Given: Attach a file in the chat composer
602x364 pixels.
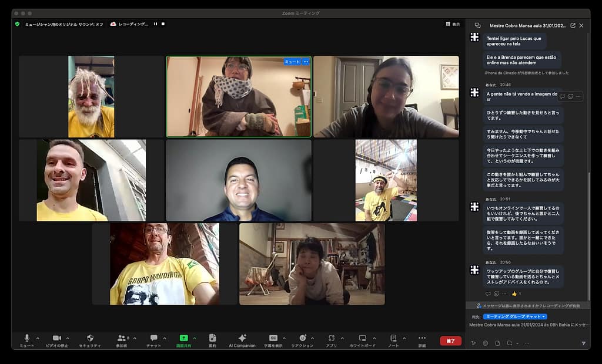Looking at the screenshot, I should pyautogui.click(x=497, y=343).
